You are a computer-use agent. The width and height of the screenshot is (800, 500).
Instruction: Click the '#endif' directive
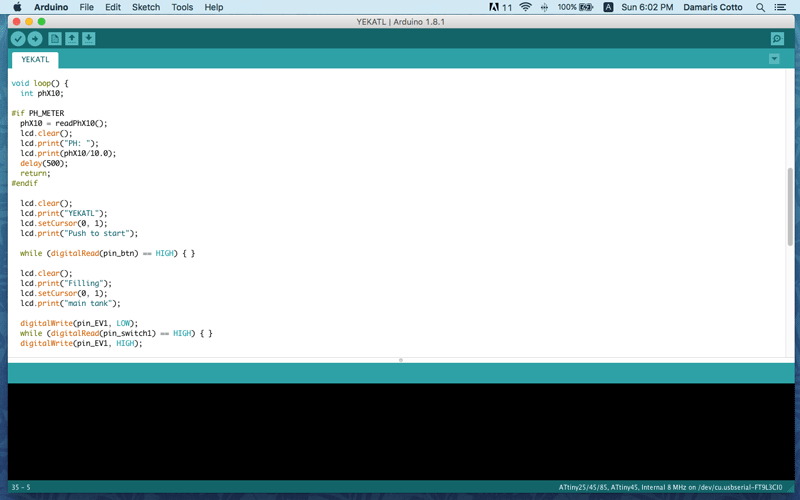pos(24,183)
